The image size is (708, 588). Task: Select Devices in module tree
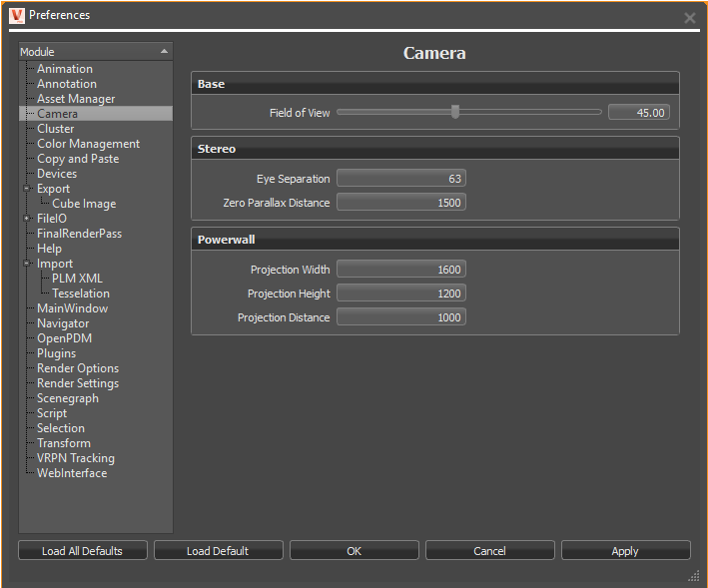[57, 174]
